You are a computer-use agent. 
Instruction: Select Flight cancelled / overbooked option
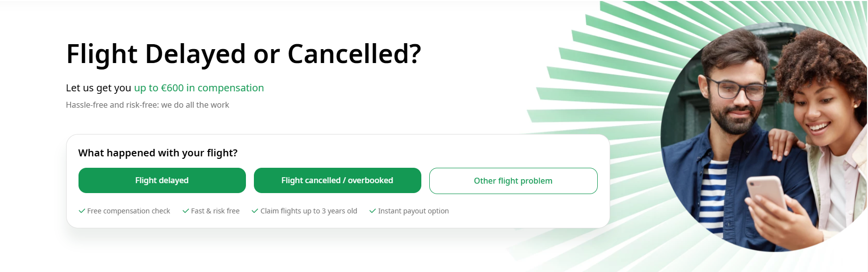337,180
